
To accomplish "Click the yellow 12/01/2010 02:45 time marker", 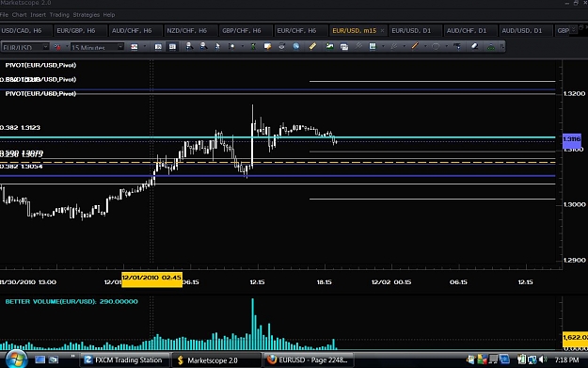I will click(x=151, y=280).
